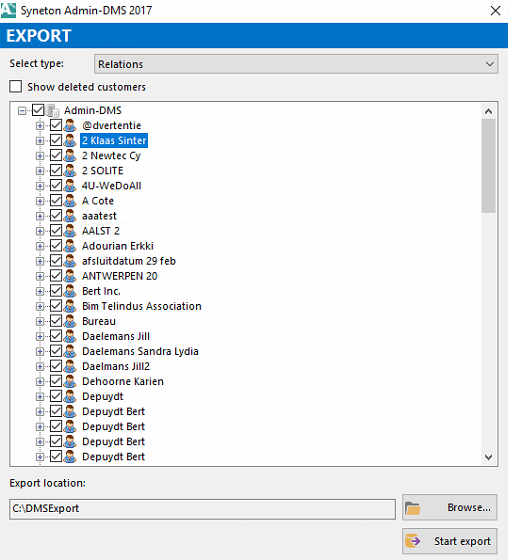Click the person icon beside Daelemans Sandra Lydia
This screenshot has height=560, width=508.
point(70,351)
